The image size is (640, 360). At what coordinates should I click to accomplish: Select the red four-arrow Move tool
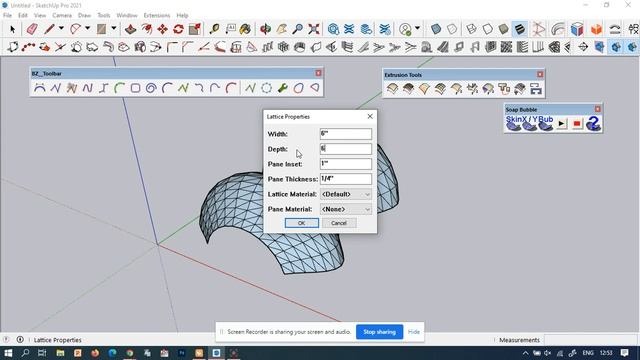coord(162,29)
